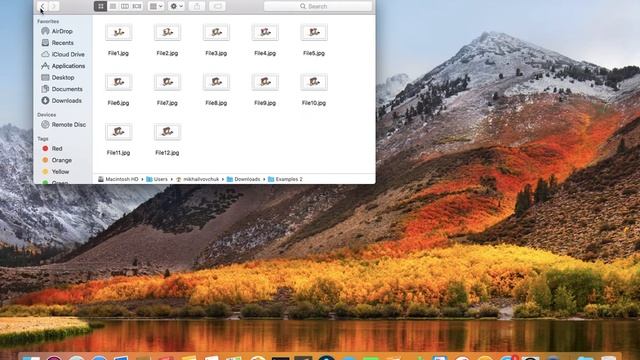
Task: Select the File6.jpg image file
Action: (x=118, y=82)
